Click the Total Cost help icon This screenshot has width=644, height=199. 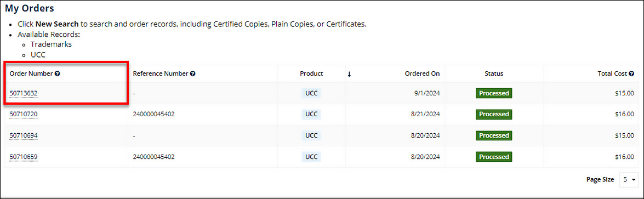click(631, 73)
